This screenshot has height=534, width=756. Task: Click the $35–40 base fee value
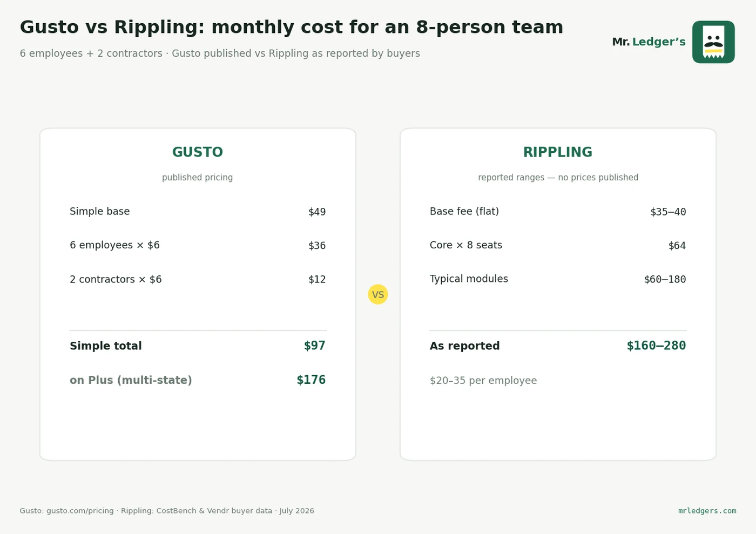point(668,212)
